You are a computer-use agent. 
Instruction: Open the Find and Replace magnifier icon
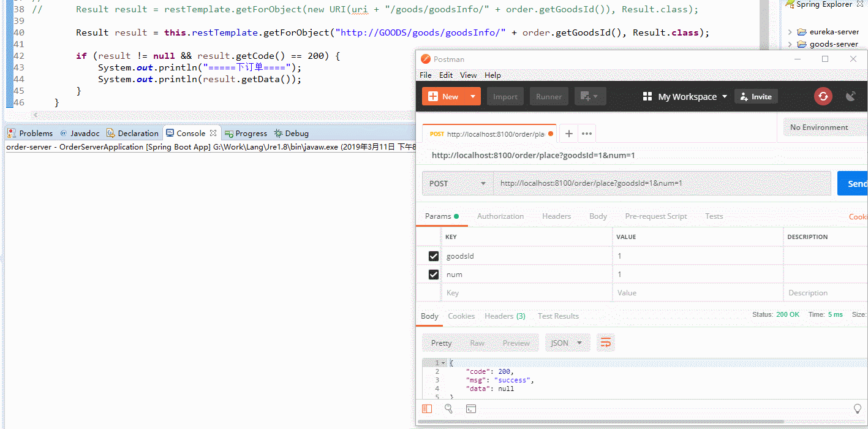click(x=449, y=409)
